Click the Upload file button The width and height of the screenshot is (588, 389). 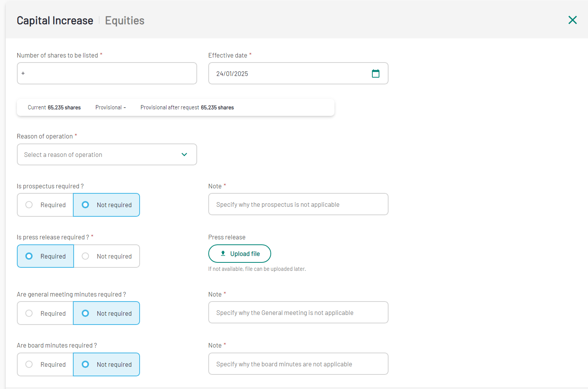coord(240,254)
